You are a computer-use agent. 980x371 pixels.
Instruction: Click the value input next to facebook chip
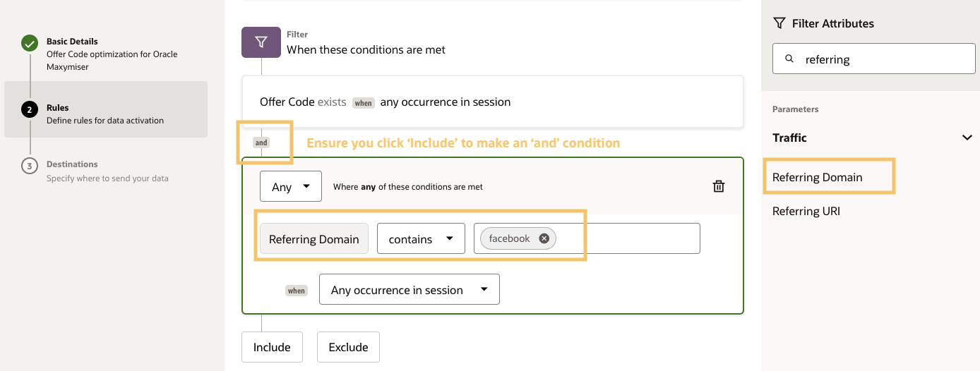[x=628, y=238]
